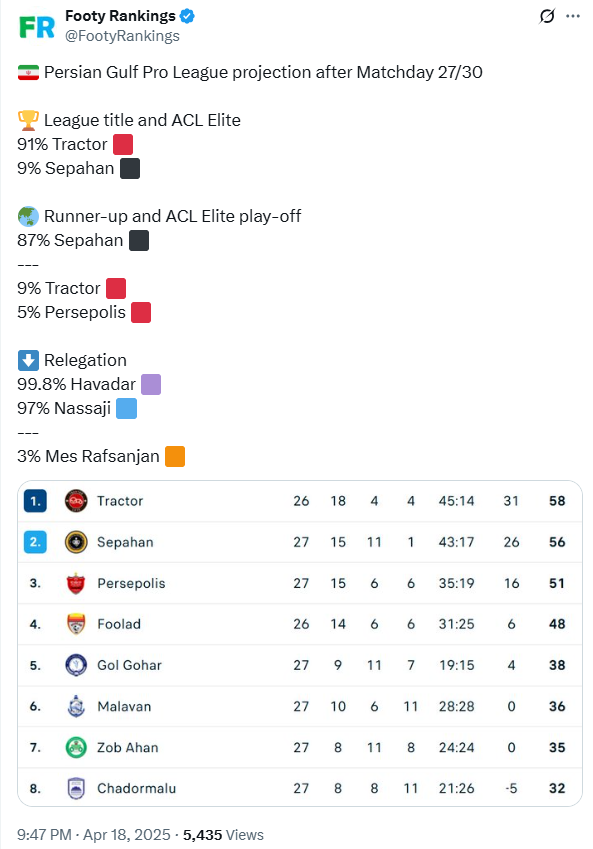Open the Footy Rankings profile avatar
The height and width of the screenshot is (849, 593).
click(x=37, y=27)
